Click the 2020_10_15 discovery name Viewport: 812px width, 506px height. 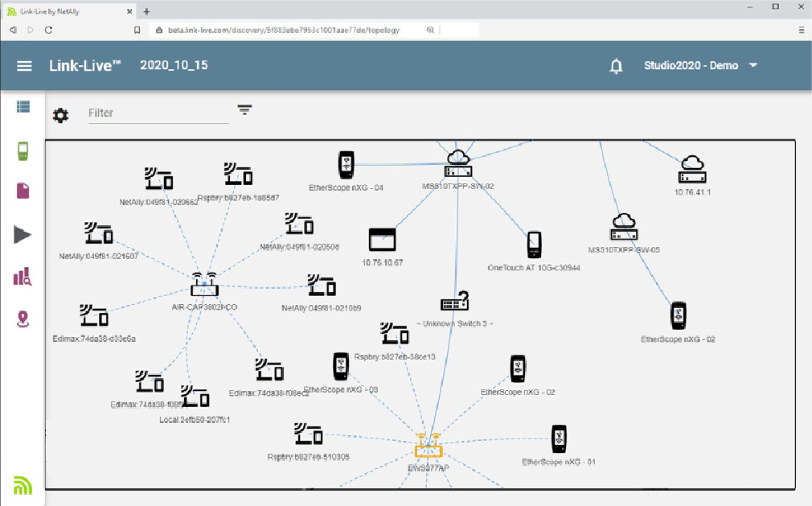[x=174, y=65]
